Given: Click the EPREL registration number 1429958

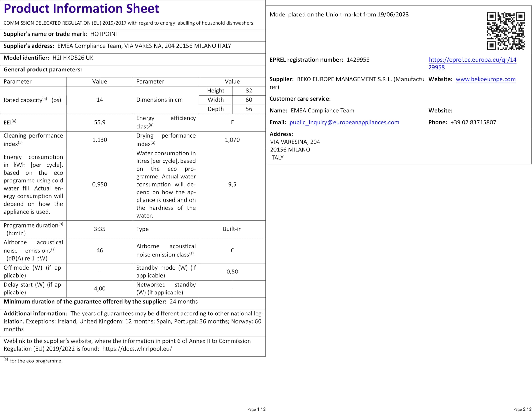Looking at the screenshot, I should tap(358, 60).
